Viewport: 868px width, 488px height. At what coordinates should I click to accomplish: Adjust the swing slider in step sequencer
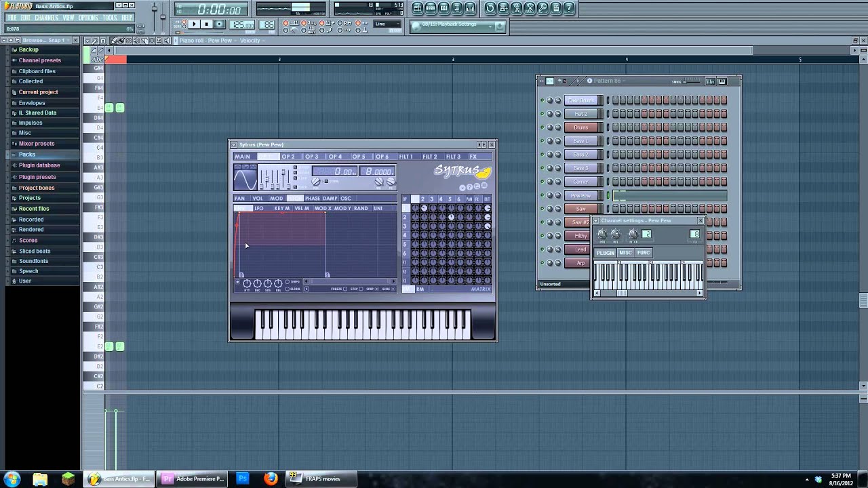point(690,81)
